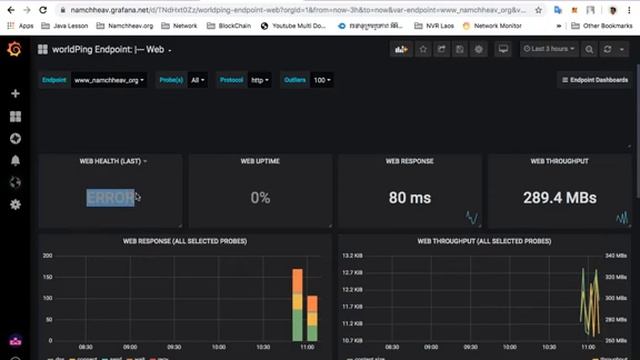The image size is (640, 360).
Task: Open Alerting bell icon in sidebar
Action: [x=15, y=160]
